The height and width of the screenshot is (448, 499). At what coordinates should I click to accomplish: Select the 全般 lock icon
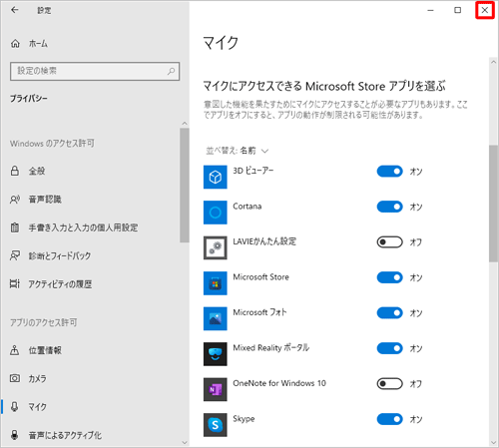[15, 171]
